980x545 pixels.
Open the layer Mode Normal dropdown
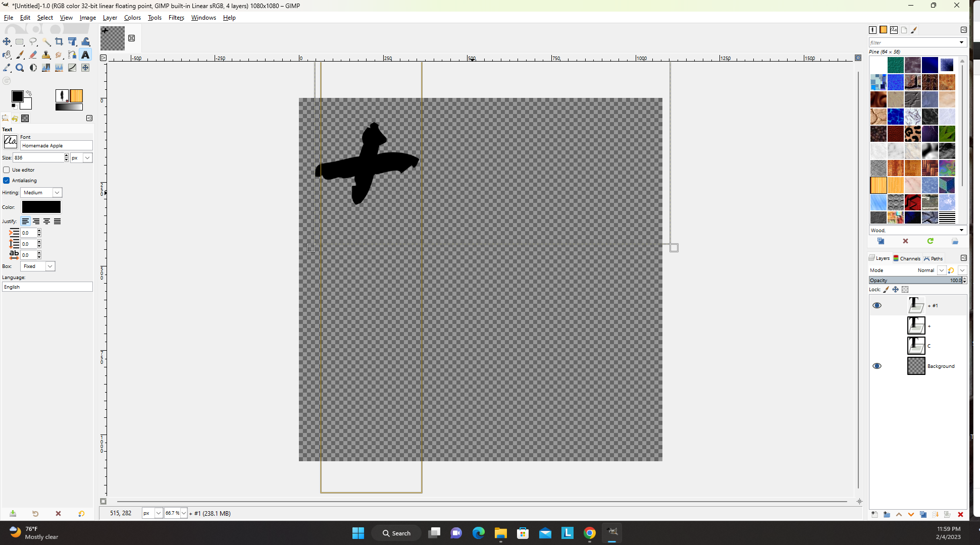[x=941, y=270]
